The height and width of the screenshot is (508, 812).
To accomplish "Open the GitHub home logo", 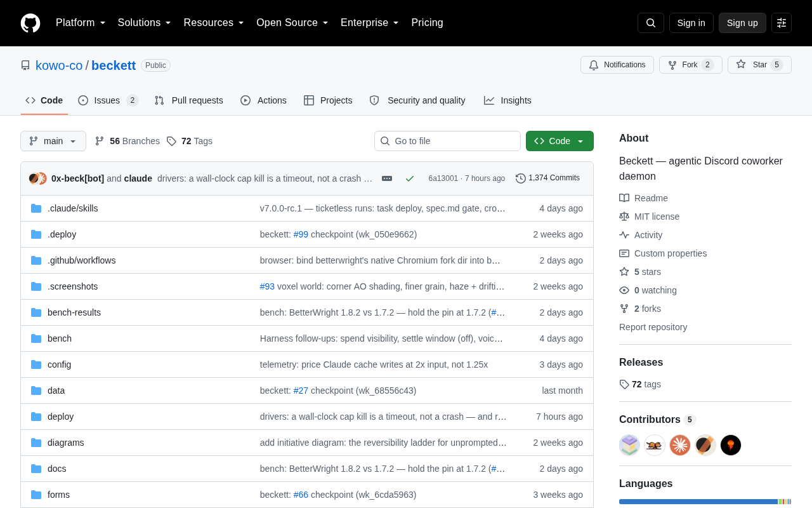I will [x=30, y=23].
